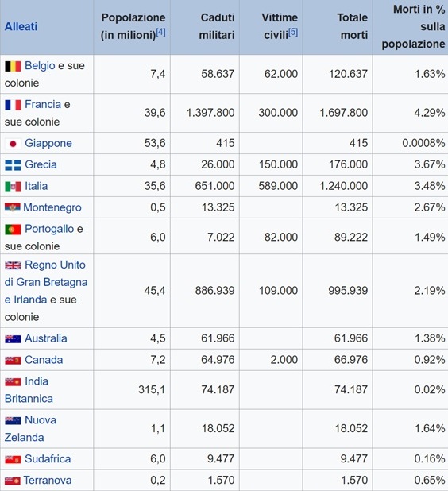Click the Montenegro flag icon
This screenshot has height=491, width=448.
12,207
